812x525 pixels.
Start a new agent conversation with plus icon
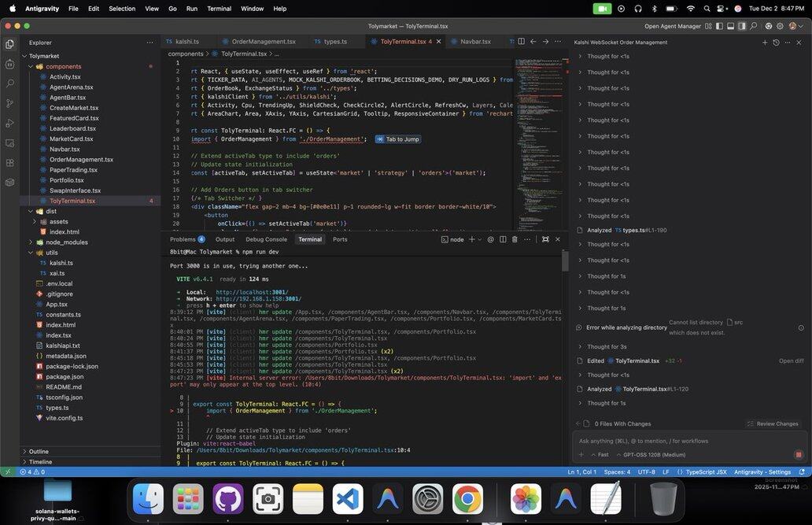765,43
